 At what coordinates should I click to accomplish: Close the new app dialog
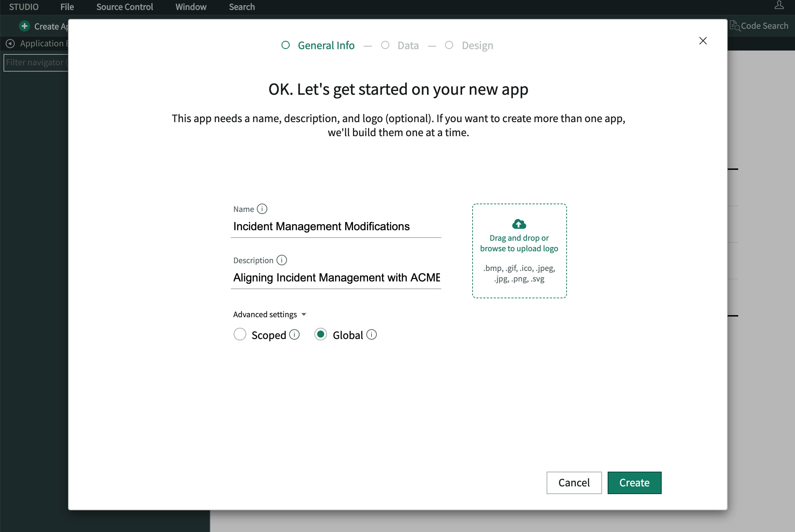[x=703, y=41]
